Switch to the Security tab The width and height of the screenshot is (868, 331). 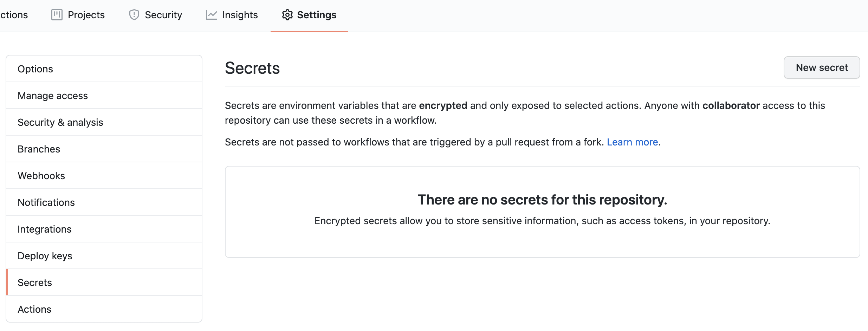pos(163,15)
